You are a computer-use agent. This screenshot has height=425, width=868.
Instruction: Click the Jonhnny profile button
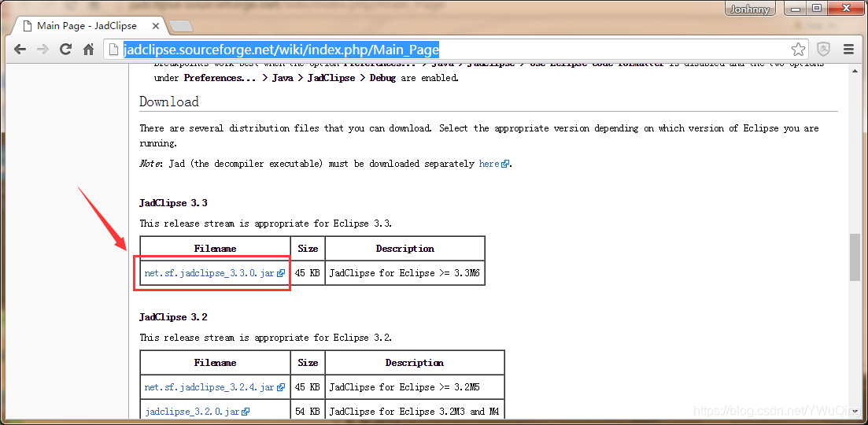750,9
